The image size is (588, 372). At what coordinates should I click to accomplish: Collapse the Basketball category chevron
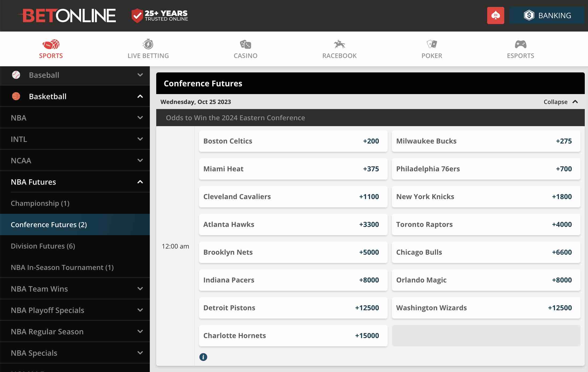click(140, 96)
